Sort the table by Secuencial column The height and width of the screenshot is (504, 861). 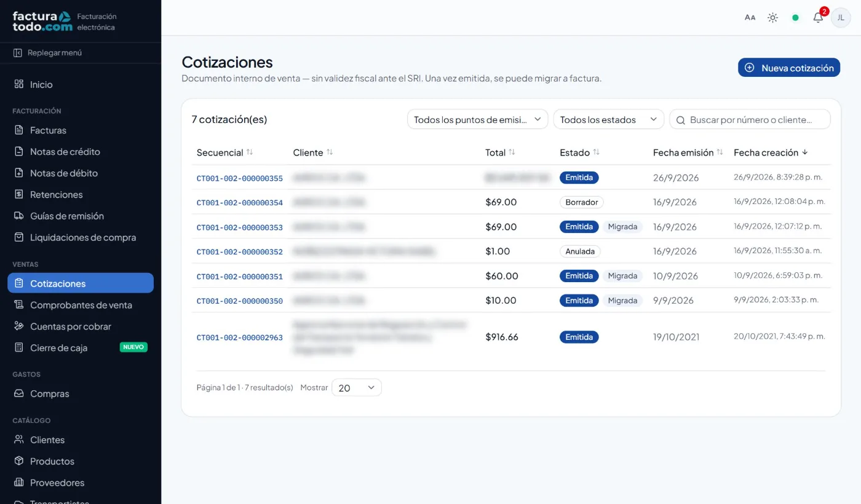[224, 152]
